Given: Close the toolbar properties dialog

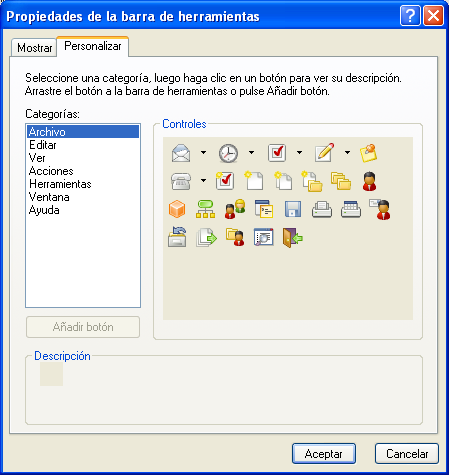Looking at the screenshot, I should (x=433, y=16).
